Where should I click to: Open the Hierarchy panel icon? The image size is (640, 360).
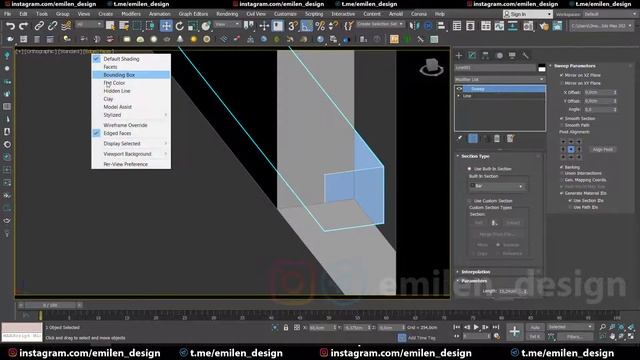tap(485, 56)
